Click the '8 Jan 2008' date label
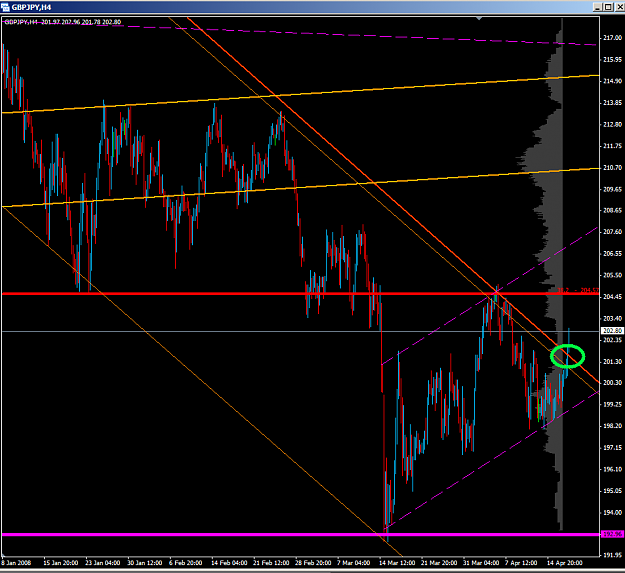 [16, 563]
